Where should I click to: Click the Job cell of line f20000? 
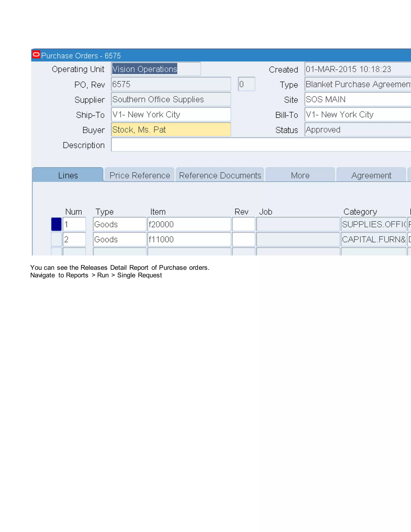298,224
